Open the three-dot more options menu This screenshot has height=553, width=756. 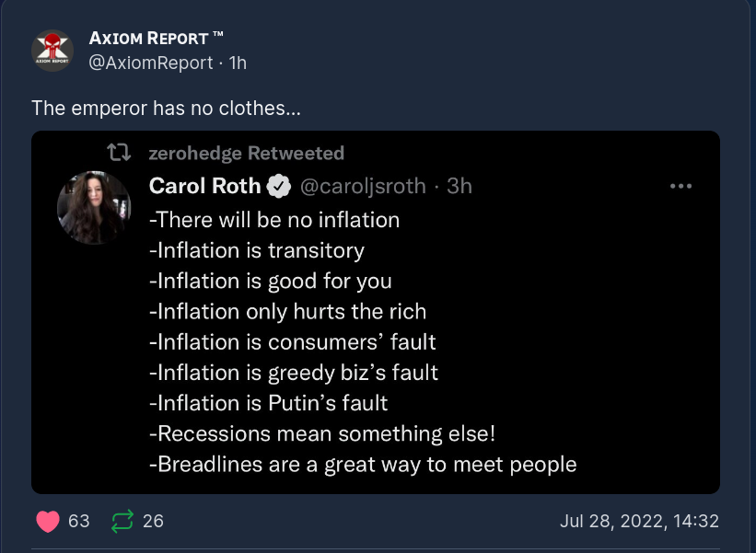680,187
